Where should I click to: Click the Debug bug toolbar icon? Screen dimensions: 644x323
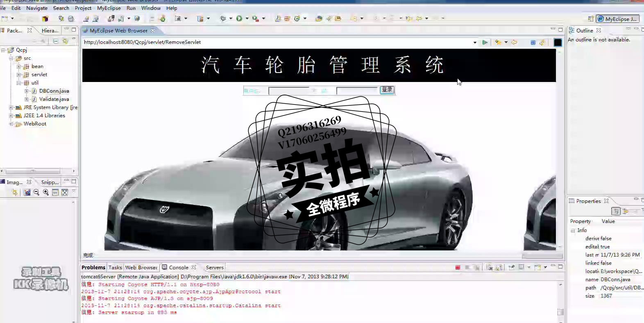[223, 18]
